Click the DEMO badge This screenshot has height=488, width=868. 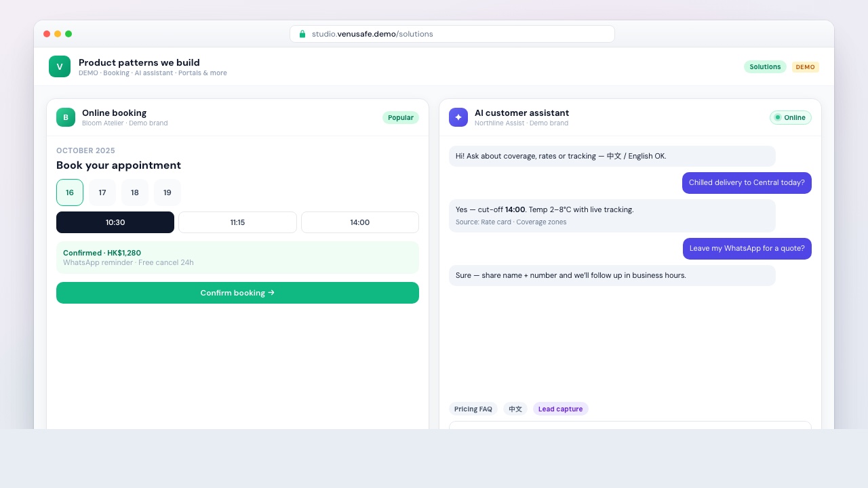pos(806,67)
